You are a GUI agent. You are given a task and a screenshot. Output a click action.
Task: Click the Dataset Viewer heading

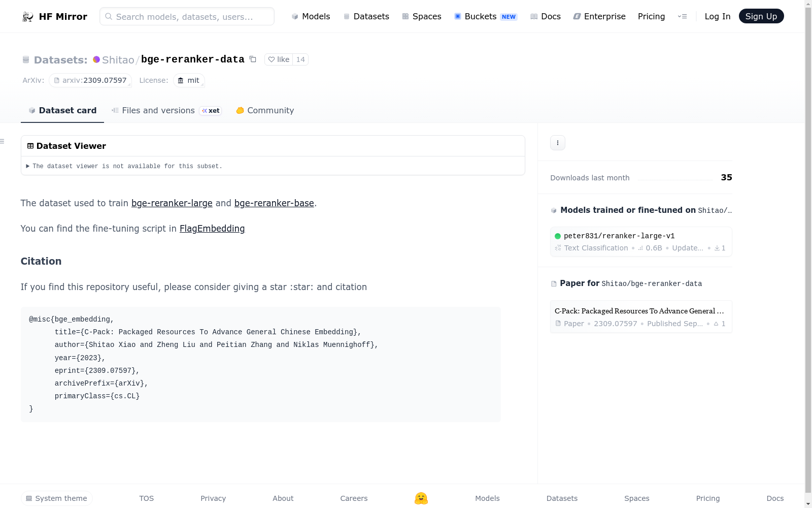pyautogui.click(x=66, y=146)
